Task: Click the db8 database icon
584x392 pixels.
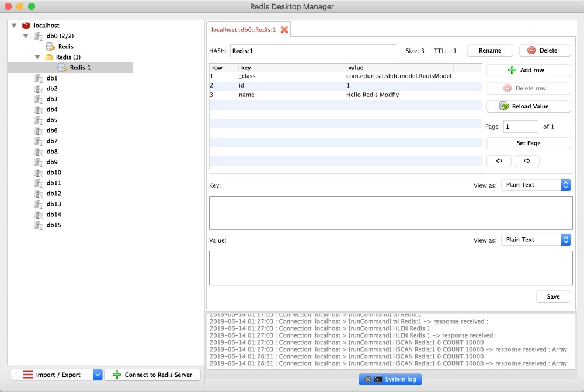Action: [x=39, y=151]
